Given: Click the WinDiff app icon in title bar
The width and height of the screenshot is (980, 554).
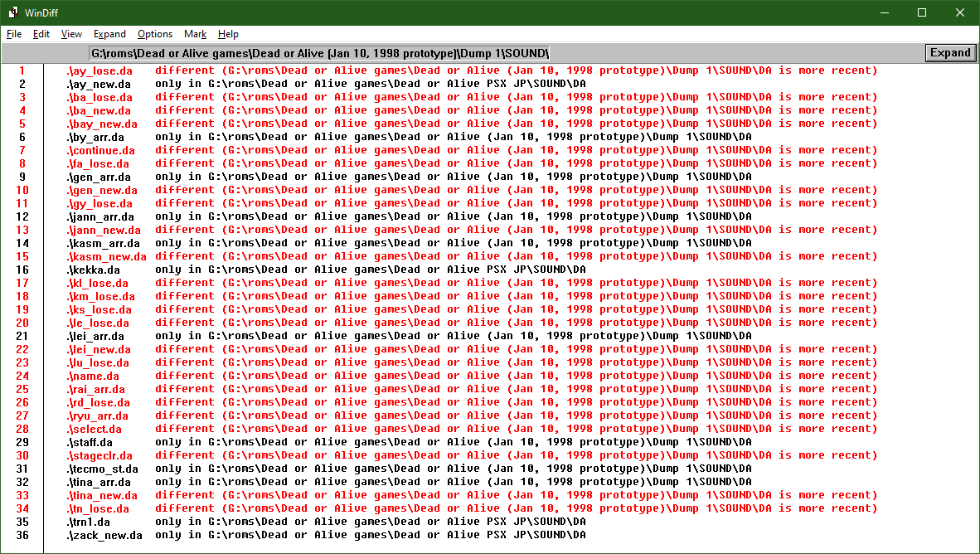Looking at the screenshot, I should click(13, 12).
